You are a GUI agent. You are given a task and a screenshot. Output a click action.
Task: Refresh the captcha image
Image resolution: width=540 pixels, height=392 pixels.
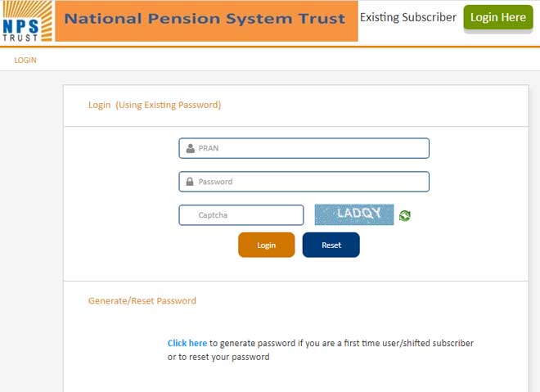click(x=404, y=215)
